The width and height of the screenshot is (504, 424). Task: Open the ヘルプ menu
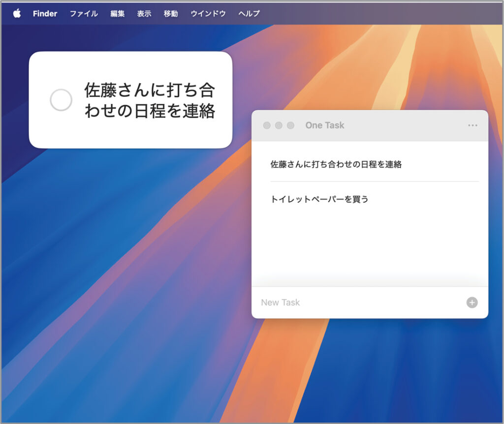point(249,13)
